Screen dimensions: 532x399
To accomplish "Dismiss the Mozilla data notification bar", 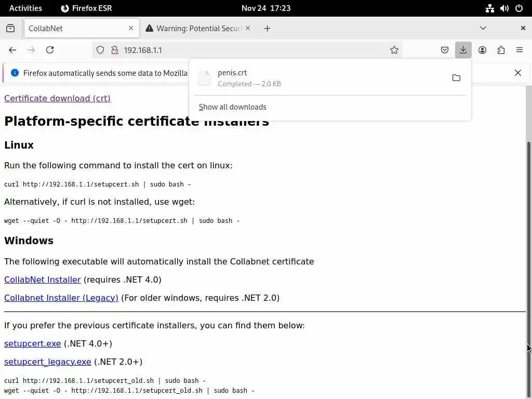I will 518,73.
